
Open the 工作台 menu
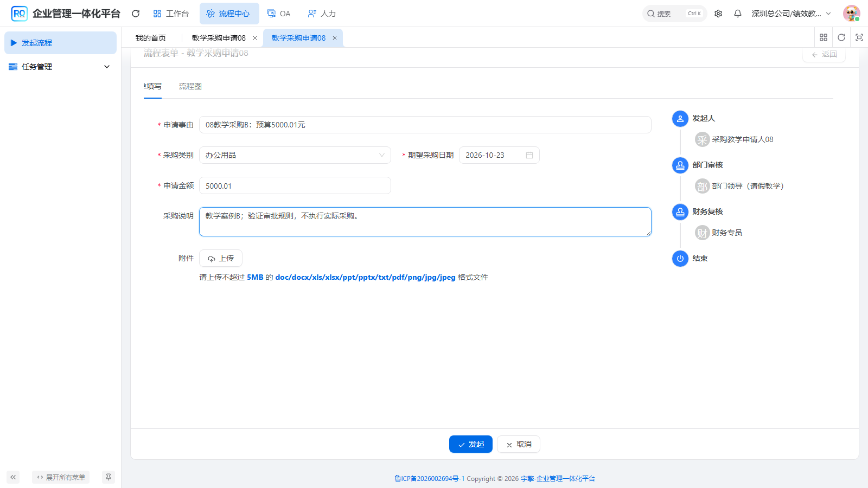(171, 14)
